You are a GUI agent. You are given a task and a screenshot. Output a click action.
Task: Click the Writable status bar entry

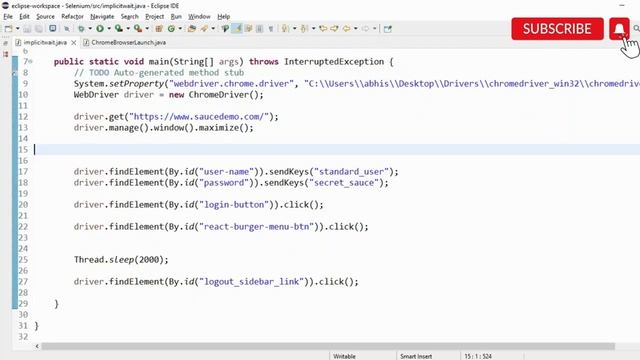pos(344,356)
